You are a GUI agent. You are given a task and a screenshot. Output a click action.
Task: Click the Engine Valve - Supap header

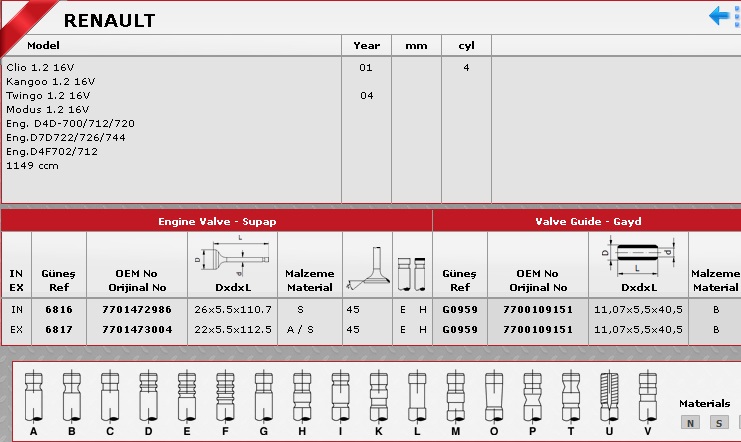point(217,221)
